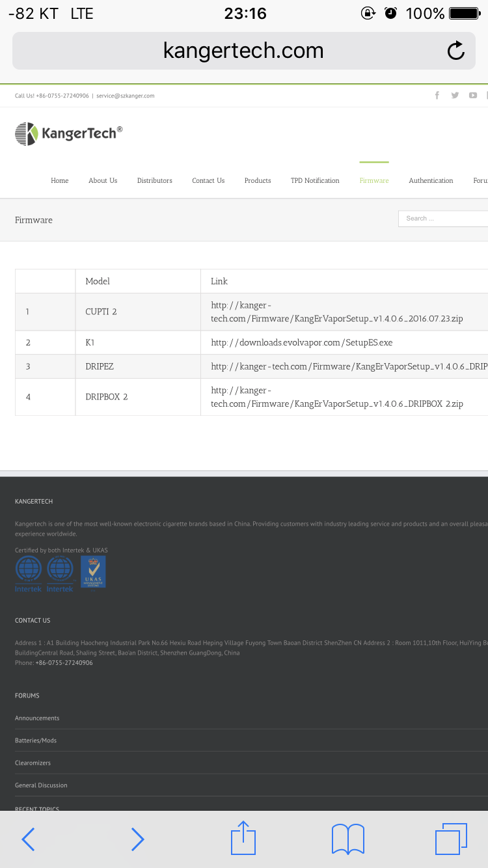
Task: Open the General Discussion forum link
Action: click(x=41, y=785)
